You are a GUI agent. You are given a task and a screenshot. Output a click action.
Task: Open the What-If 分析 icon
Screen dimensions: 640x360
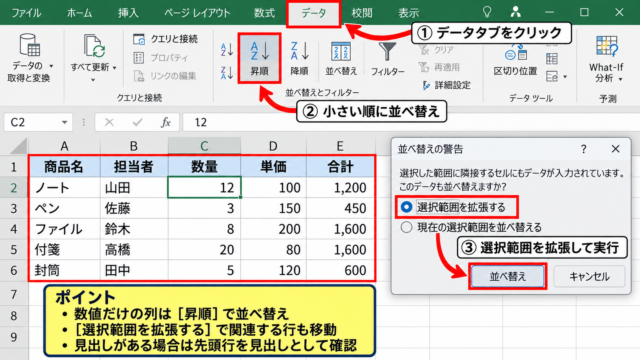tap(607, 46)
